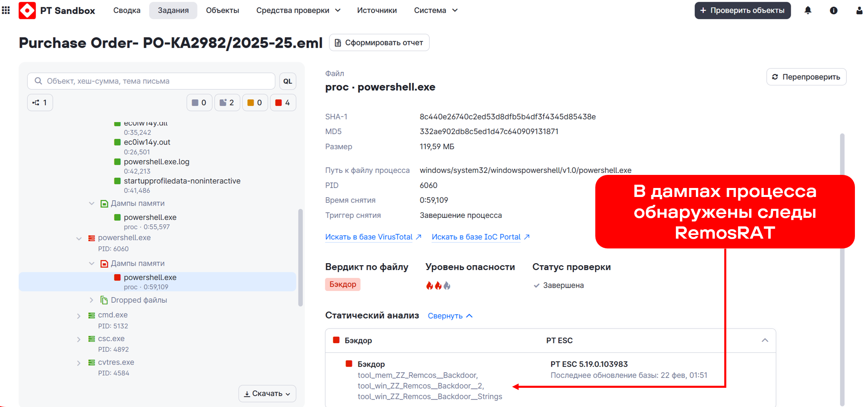Toggle the orange suspicious objects filter
The width and height of the screenshot is (868, 407).
[x=255, y=103]
